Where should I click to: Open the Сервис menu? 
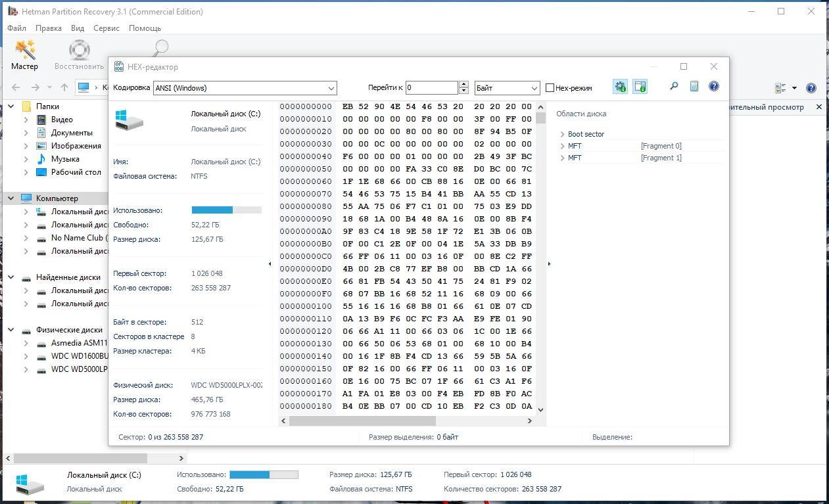107,28
